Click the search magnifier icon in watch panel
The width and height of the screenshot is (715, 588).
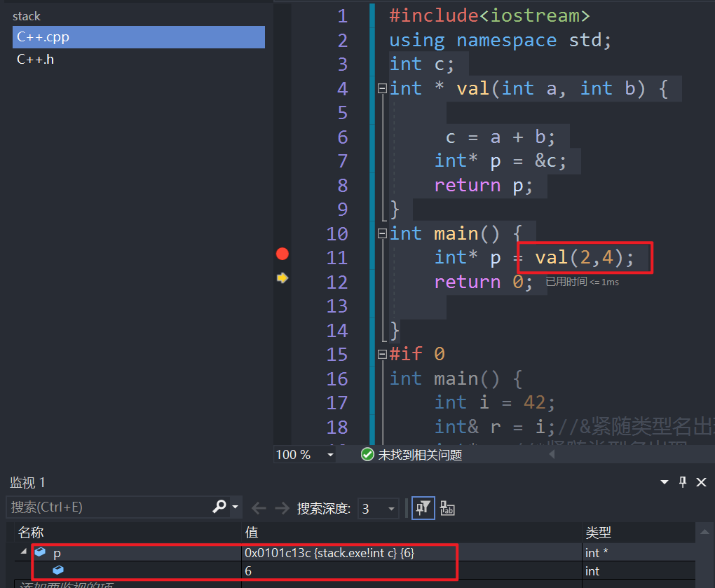(x=219, y=506)
